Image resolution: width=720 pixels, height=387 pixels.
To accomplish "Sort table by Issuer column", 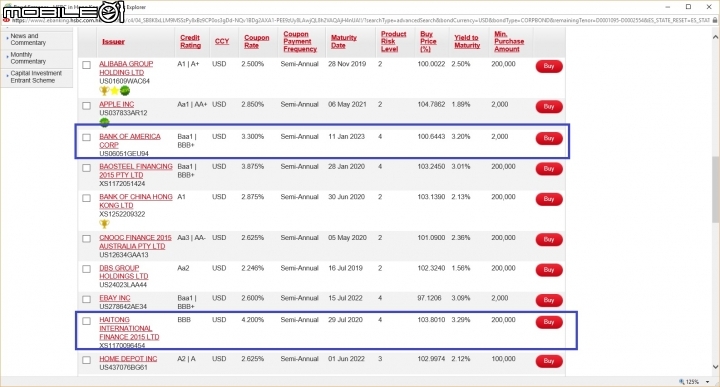I will [x=113, y=42].
